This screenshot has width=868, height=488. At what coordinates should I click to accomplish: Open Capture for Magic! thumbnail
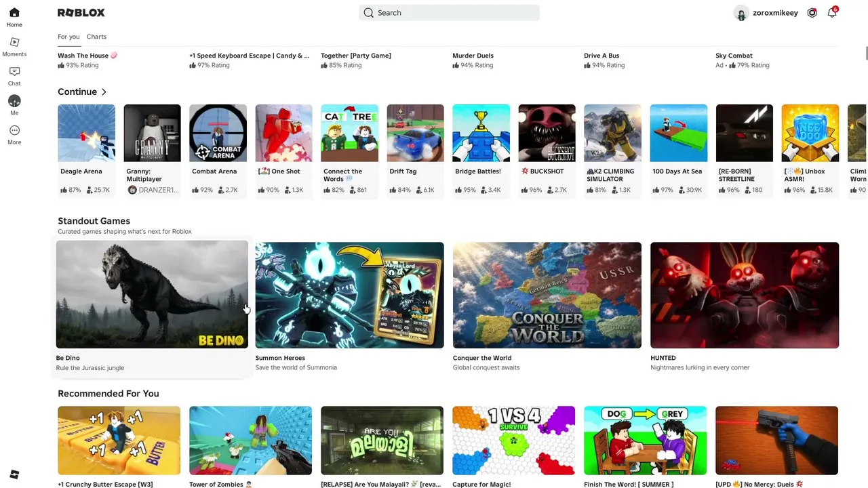coord(513,441)
